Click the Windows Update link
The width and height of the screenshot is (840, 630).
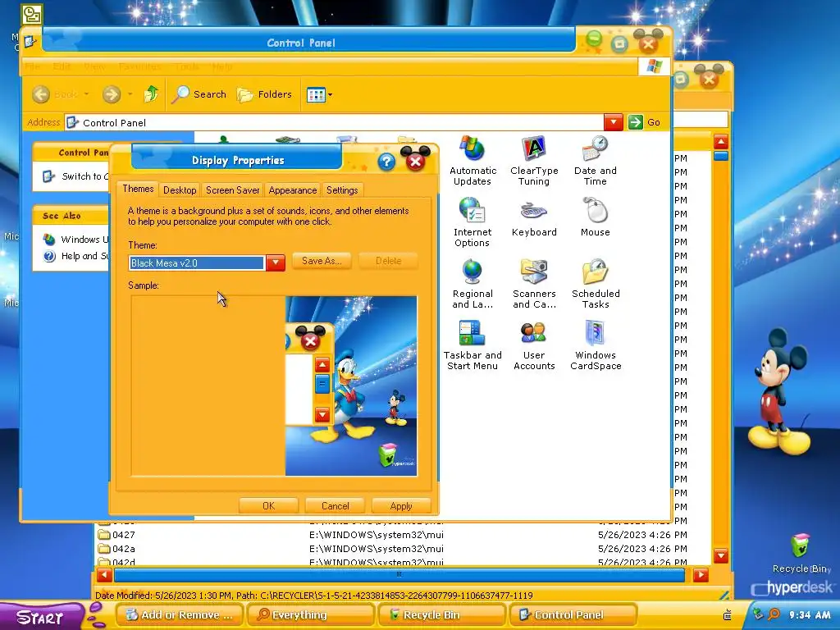[x=76, y=240]
